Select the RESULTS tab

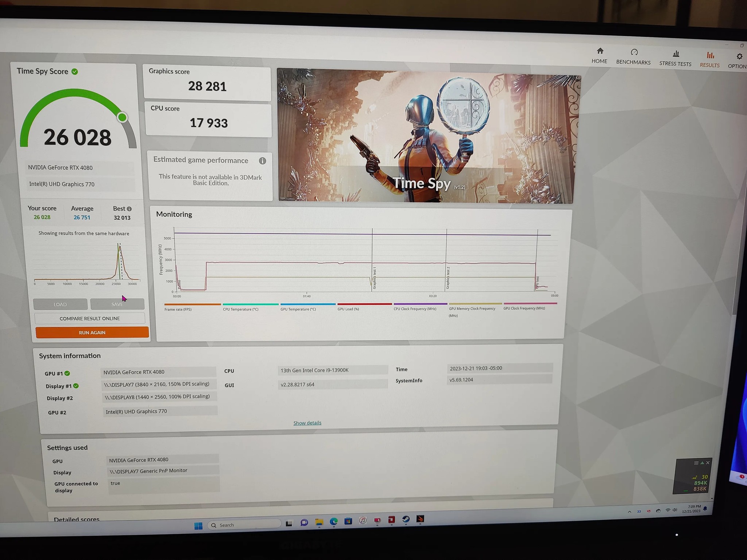[710, 60]
